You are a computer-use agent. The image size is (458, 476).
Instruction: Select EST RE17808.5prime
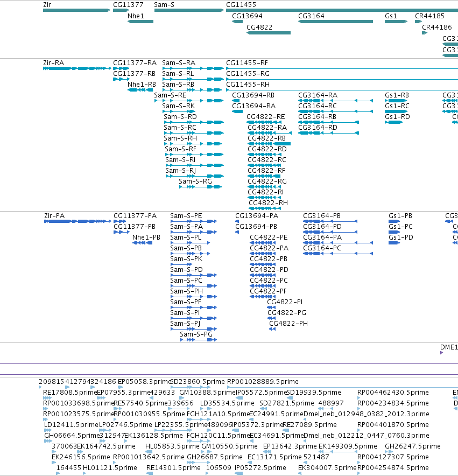coord(70,393)
